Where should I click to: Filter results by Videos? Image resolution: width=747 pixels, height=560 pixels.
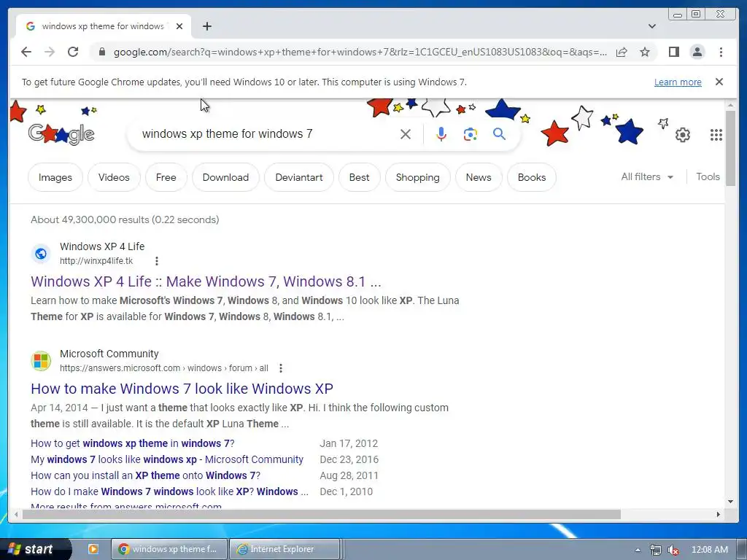tap(114, 177)
